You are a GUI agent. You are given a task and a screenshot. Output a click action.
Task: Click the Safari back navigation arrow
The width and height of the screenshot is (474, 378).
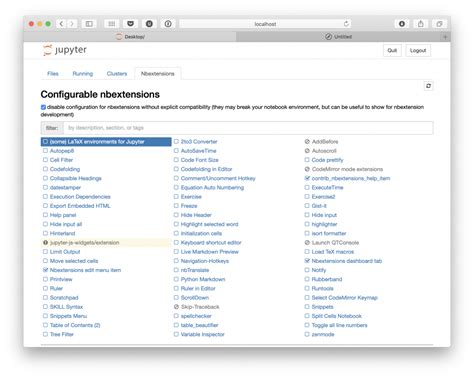(61, 24)
